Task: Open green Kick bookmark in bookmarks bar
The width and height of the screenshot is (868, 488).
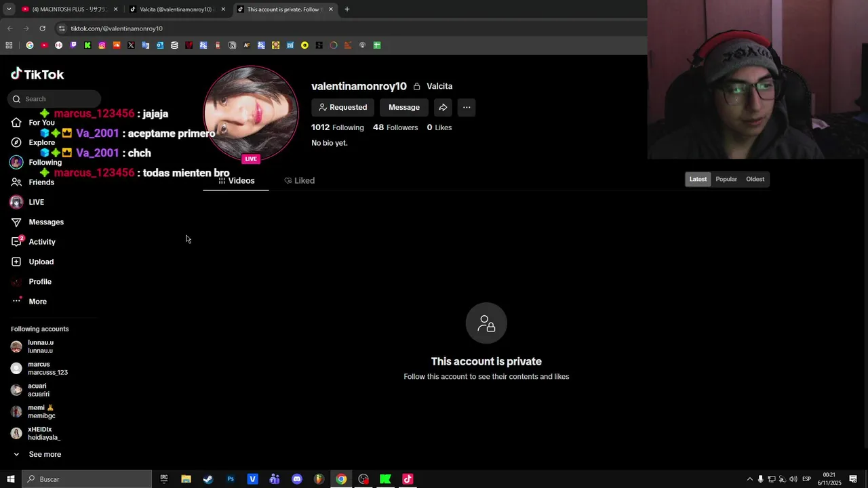Action: [87, 45]
